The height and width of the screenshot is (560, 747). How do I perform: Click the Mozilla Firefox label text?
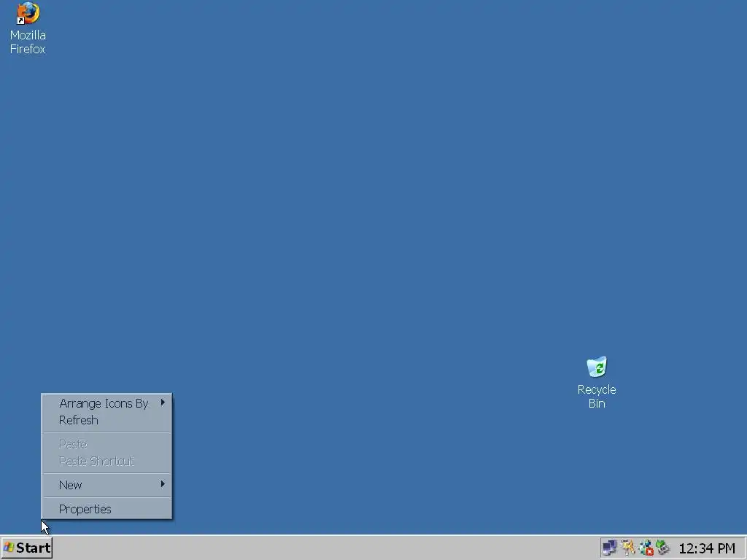(28, 42)
